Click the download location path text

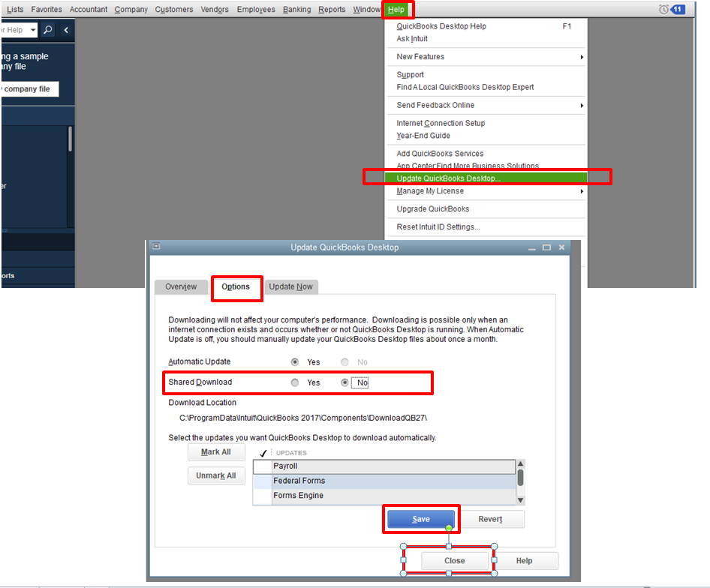coord(303,418)
